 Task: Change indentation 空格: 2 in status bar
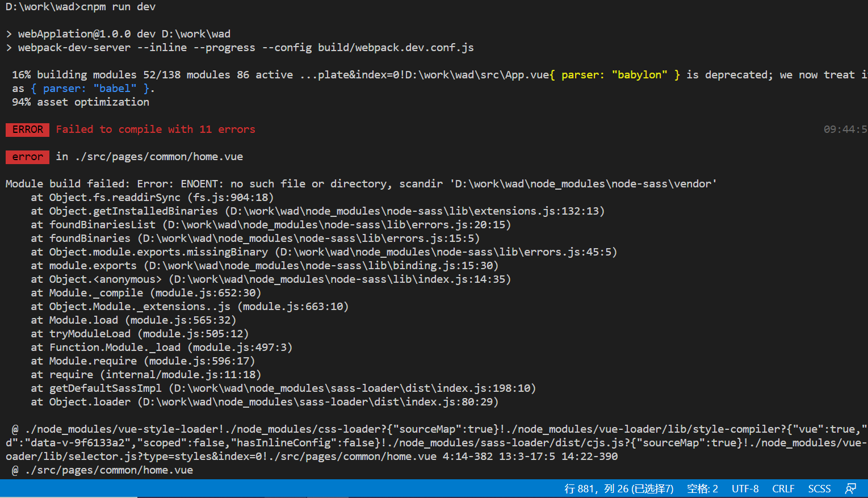[x=702, y=488]
